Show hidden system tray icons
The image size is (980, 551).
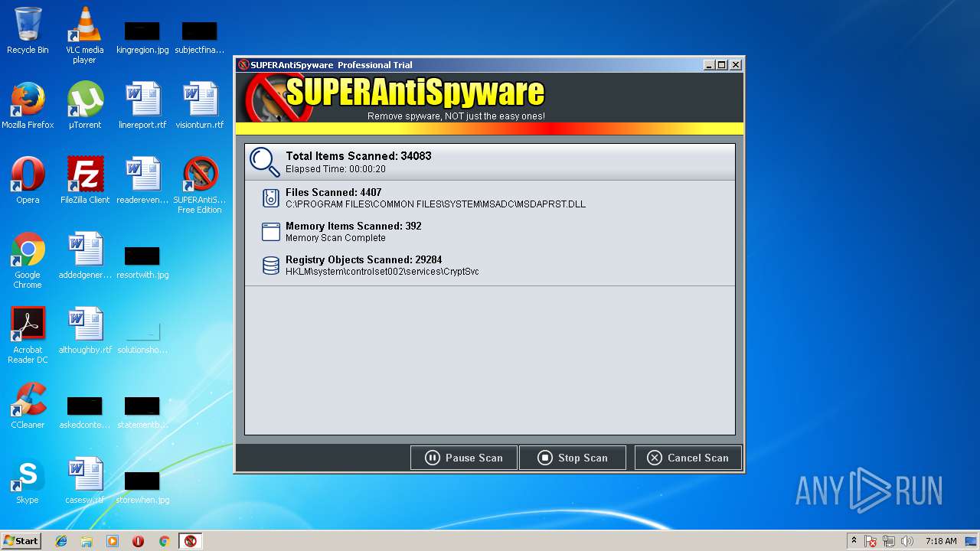(854, 541)
